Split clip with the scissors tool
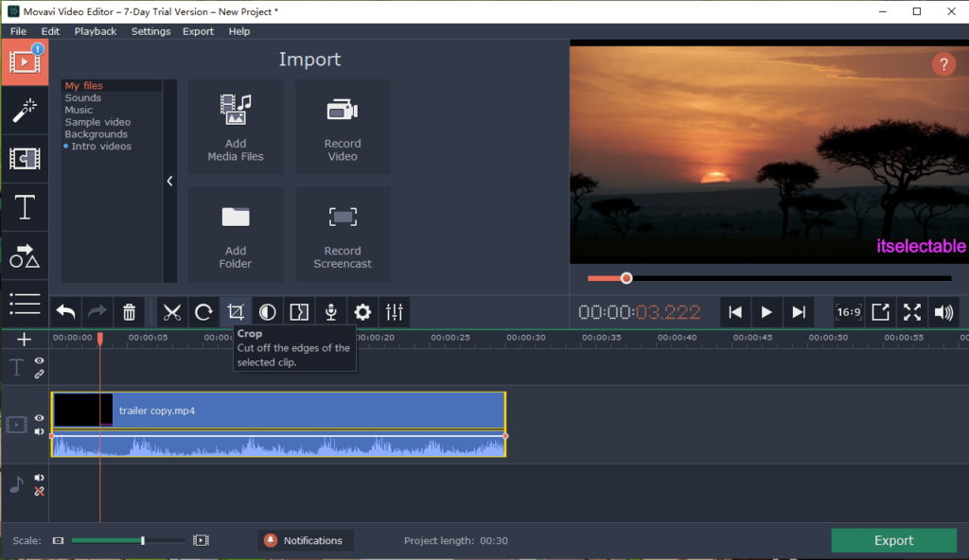Image resolution: width=969 pixels, height=560 pixels. [172, 312]
